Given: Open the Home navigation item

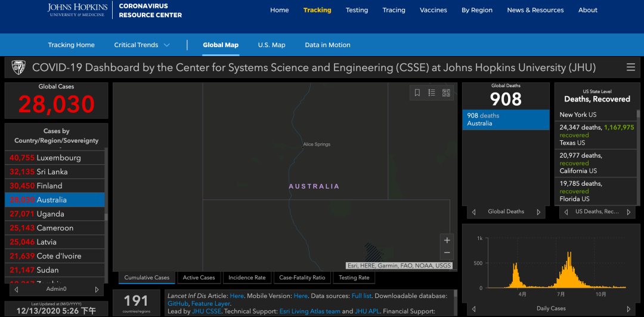Looking at the screenshot, I should [x=279, y=10].
